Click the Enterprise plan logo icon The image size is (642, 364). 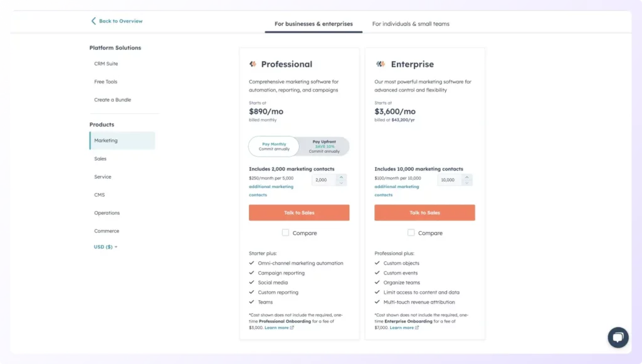click(x=380, y=64)
